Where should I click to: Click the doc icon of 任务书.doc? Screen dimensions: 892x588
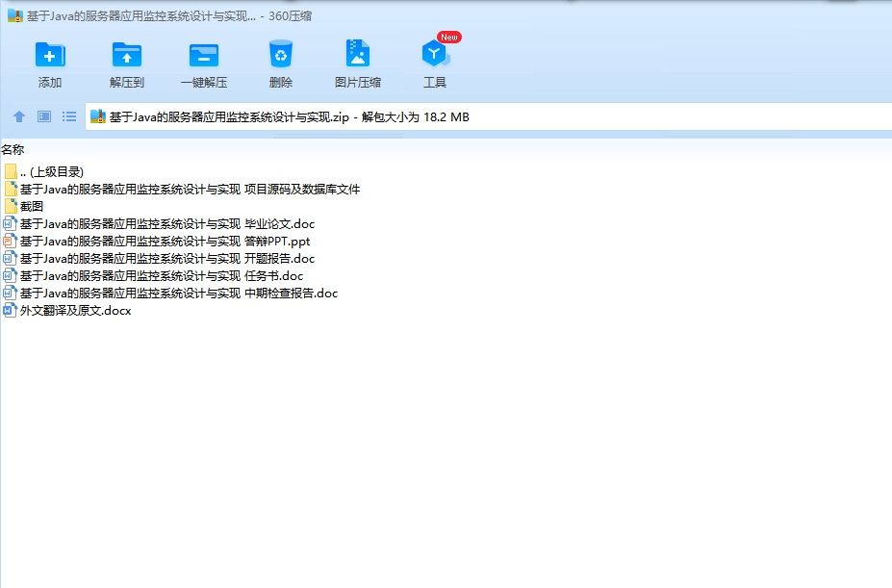[x=10, y=275]
